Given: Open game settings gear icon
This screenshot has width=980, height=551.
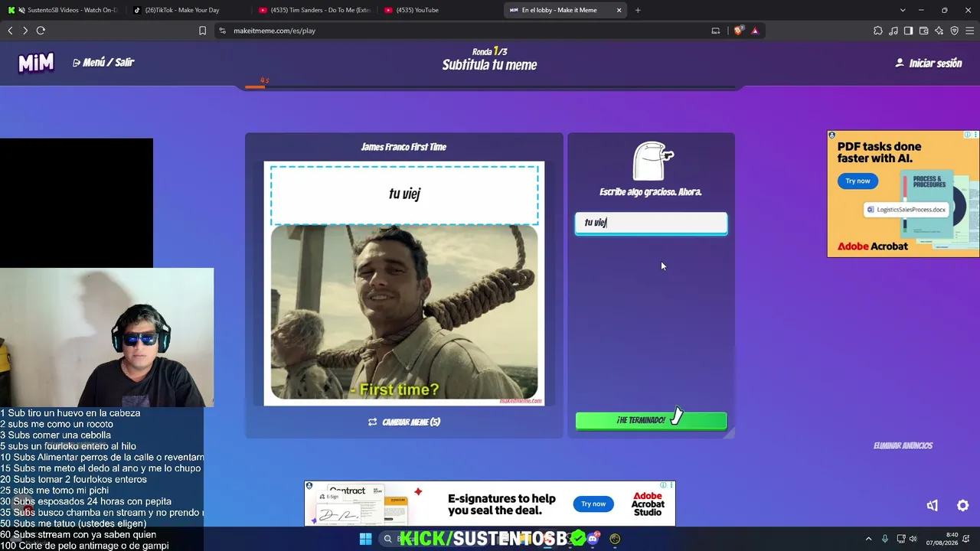Looking at the screenshot, I should click(x=963, y=505).
